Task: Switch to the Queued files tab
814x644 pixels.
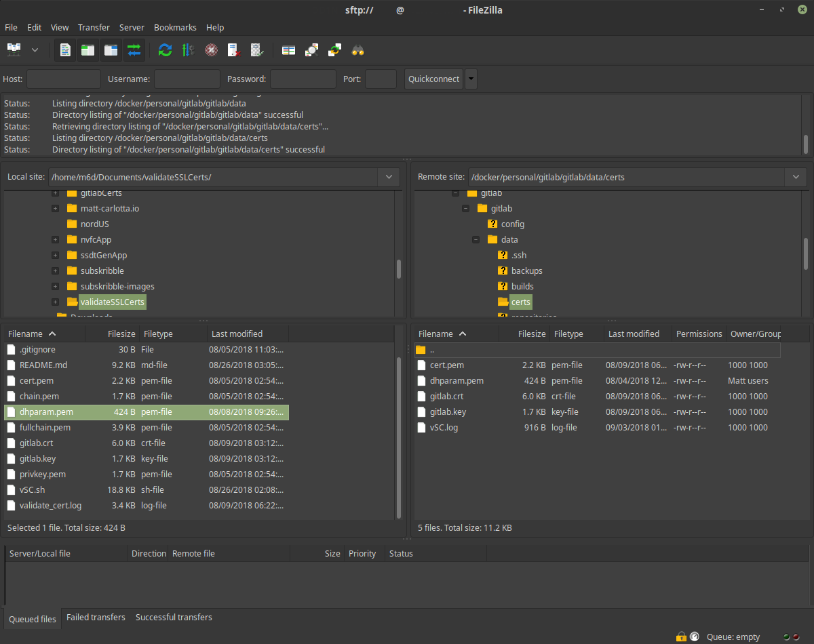Action: 33,619
